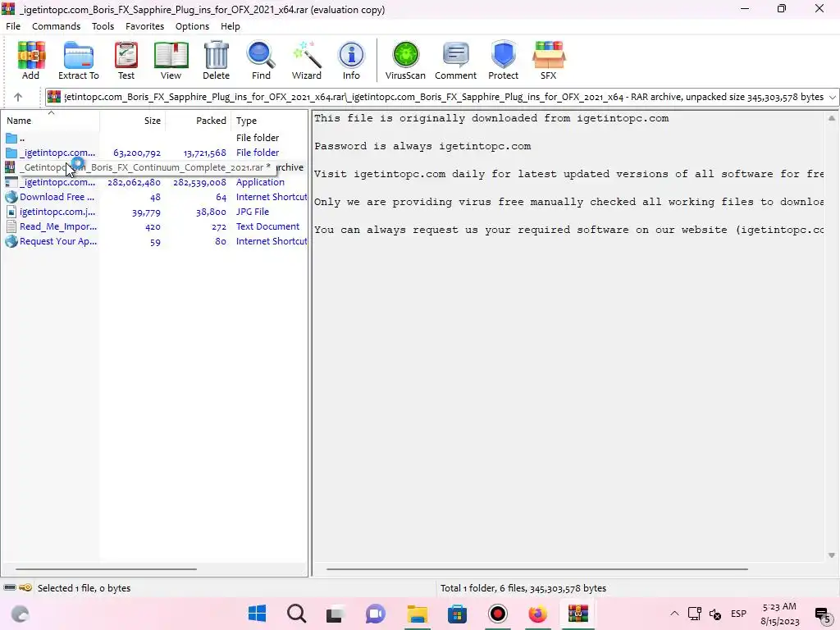Click the Delete trash can icon
Screen dimensions: 840x630
pos(217,61)
